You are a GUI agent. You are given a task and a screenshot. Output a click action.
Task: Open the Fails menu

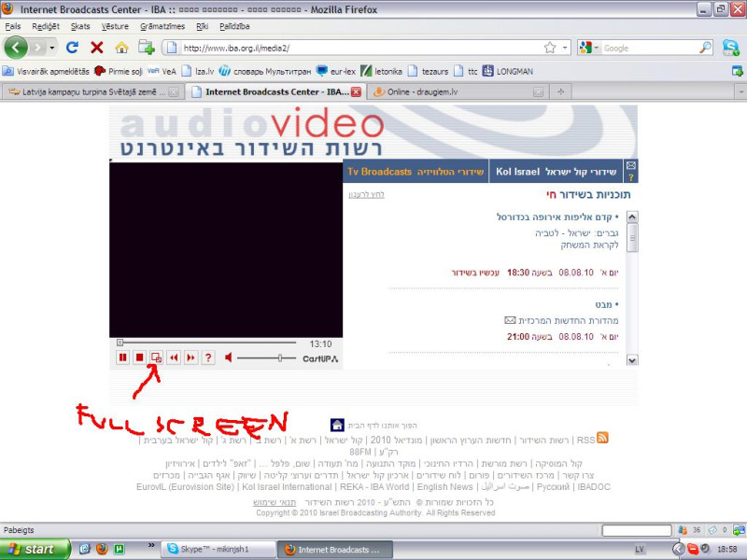[x=13, y=26]
